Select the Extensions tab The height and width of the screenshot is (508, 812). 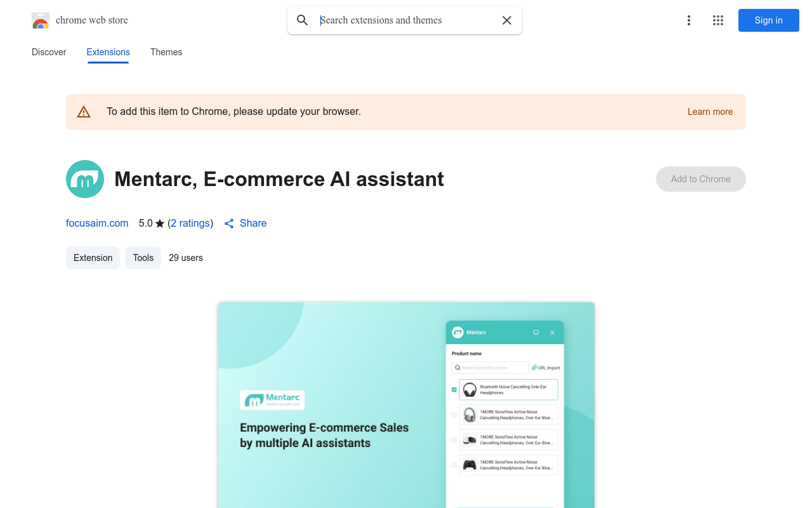(108, 52)
